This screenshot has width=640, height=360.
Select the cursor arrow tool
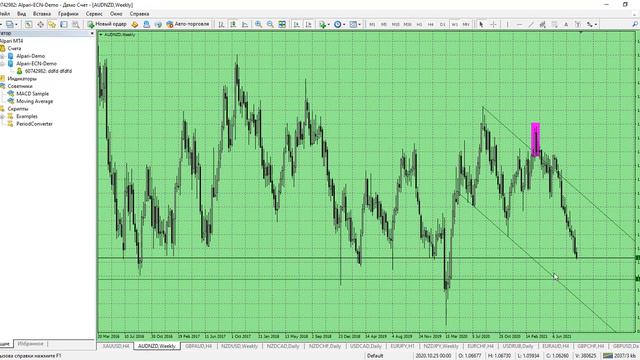[481, 24]
